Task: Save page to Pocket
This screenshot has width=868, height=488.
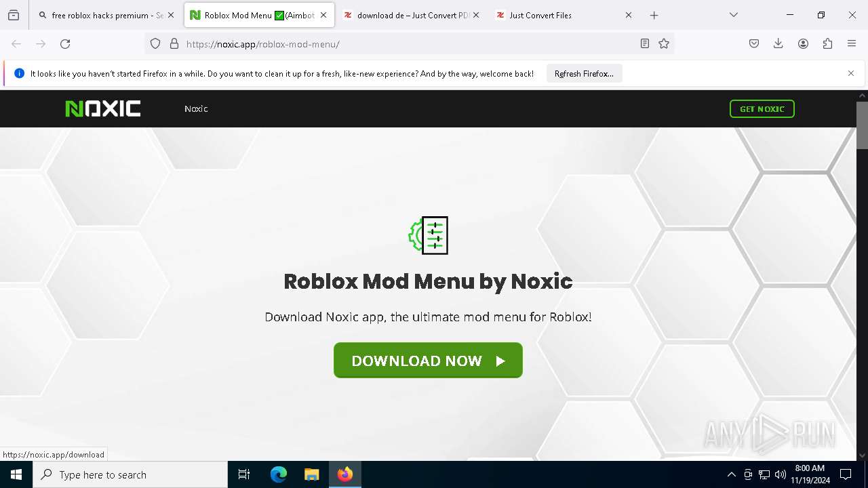Action: click(754, 43)
